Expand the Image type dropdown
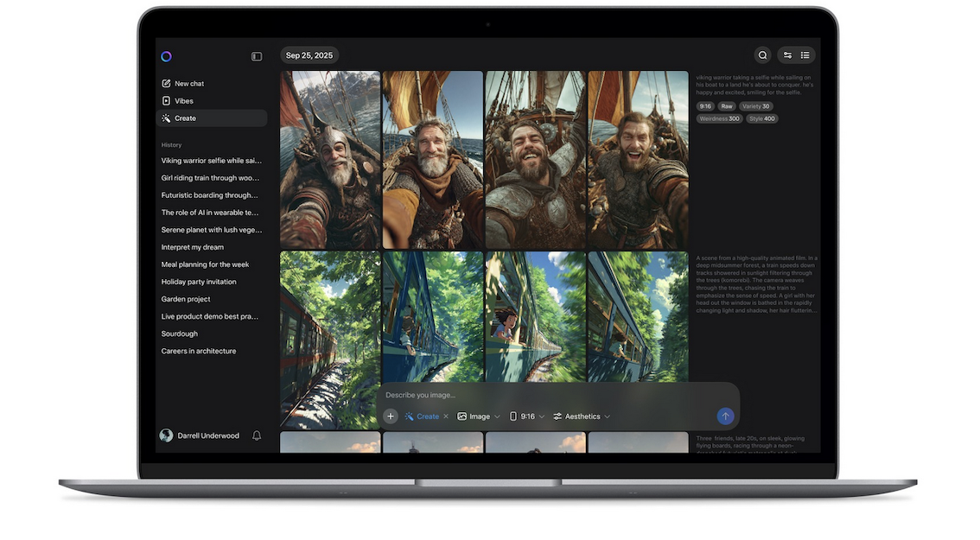This screenshot has width=980, height=540. point(479,416)
